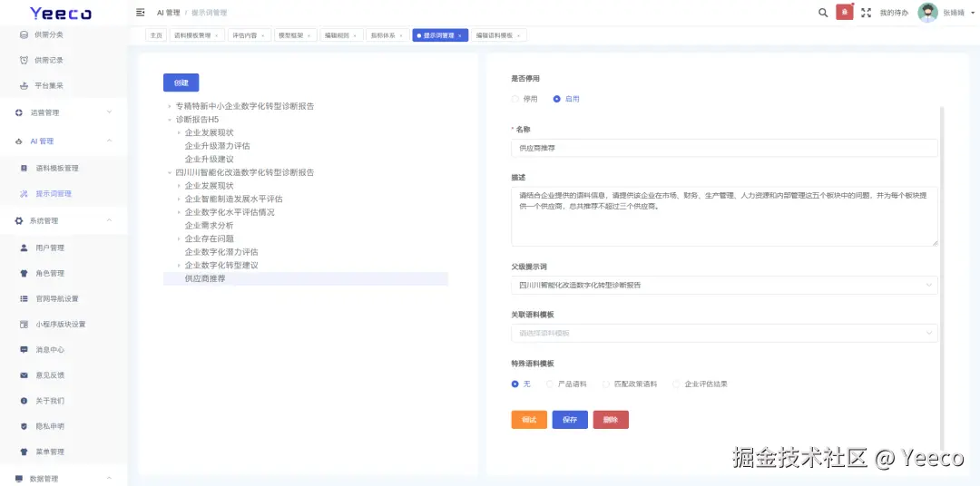Image resolution: width=980 pixels, height=486 pixels.
Task: Expand the 企业存在问题 tree arrow
Action: coord(179,238)
